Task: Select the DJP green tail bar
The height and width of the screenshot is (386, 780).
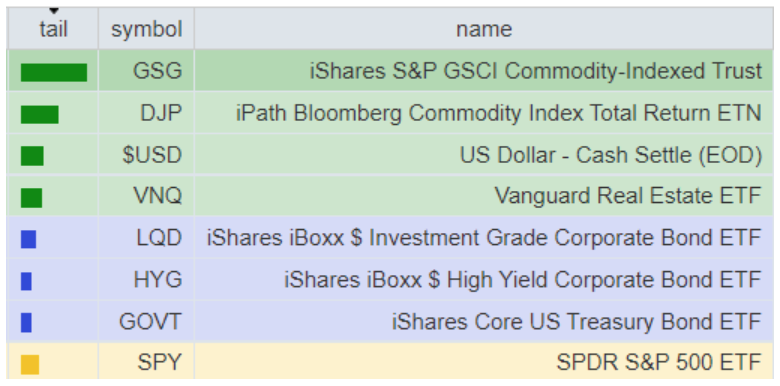Action: pos(40,114)
